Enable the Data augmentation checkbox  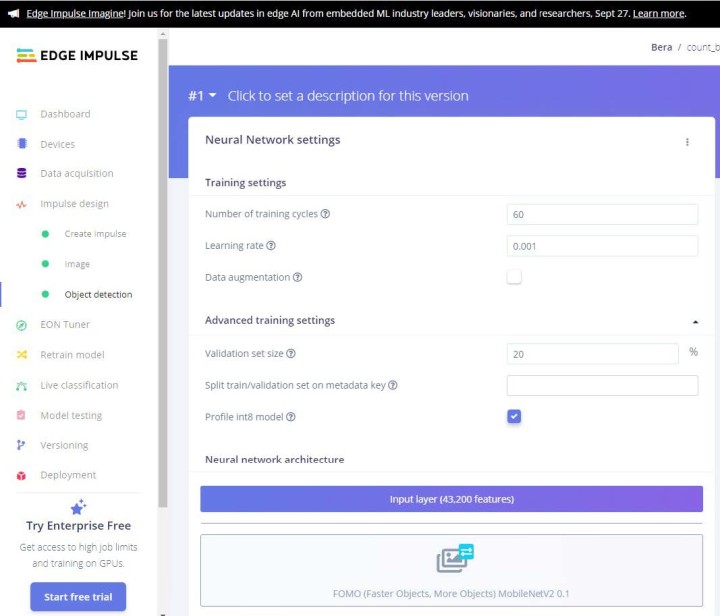tap(514, 277)
